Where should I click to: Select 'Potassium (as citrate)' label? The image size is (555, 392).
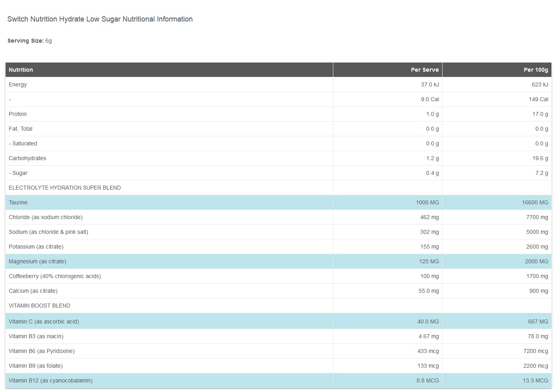point(36,247)
